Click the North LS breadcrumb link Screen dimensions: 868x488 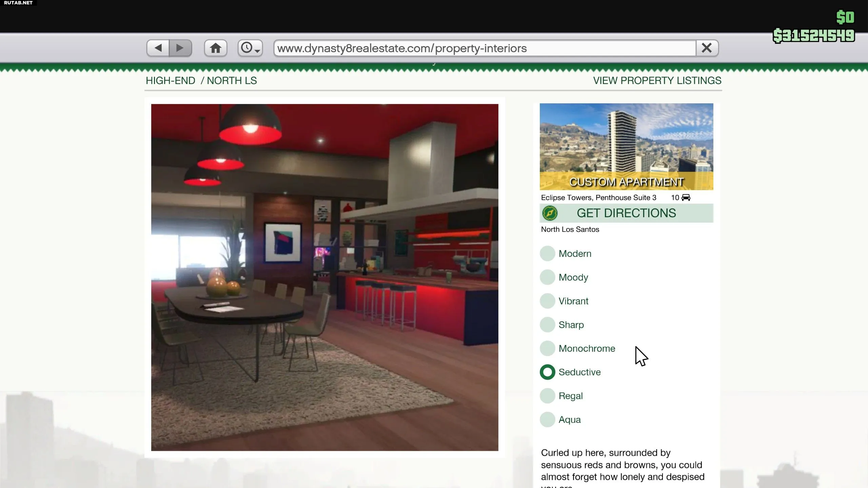click(x=232, y=81)
